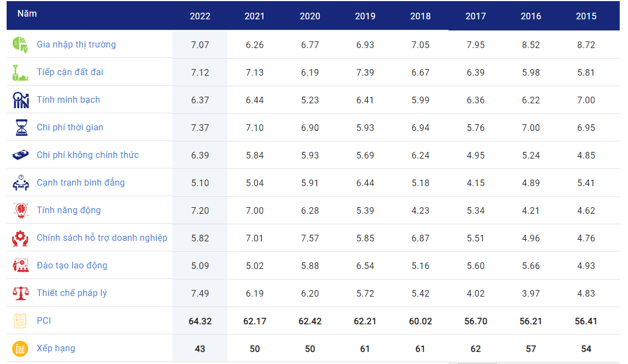Select the 2022 column header

tap(200, 16)
